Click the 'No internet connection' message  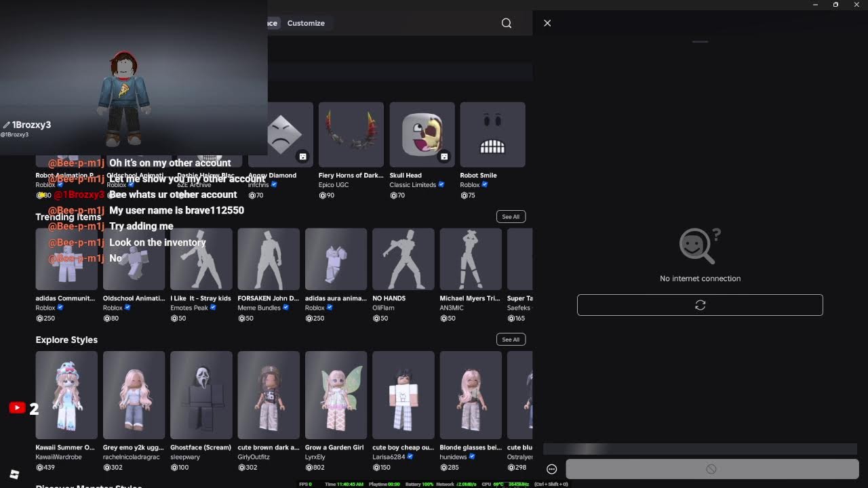coord(700,279)
